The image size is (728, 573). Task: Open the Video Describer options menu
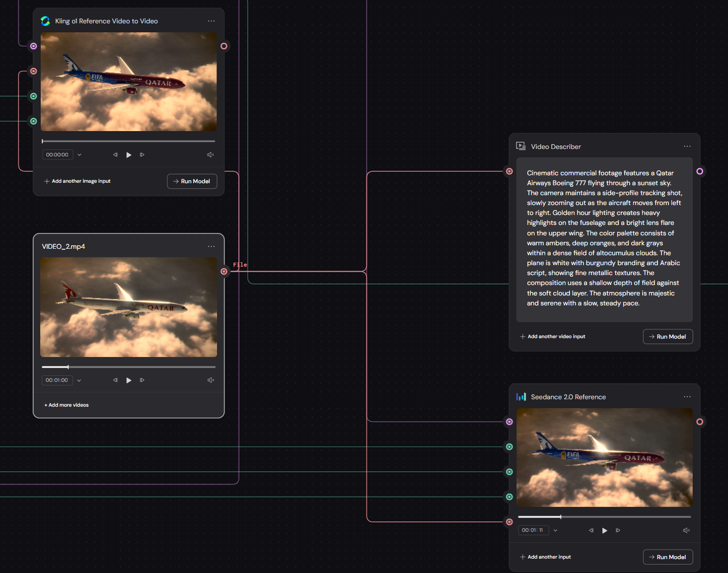(x=687, y=146)
